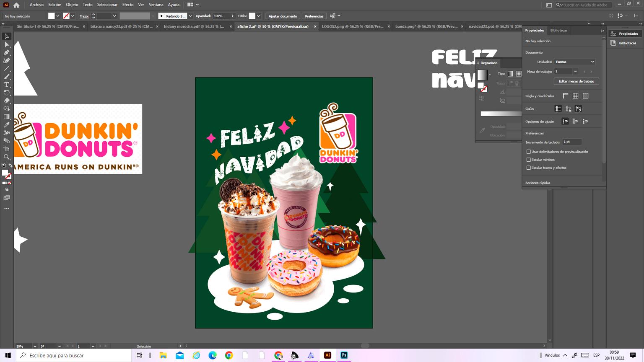Viewport: 644px width, 362px height.
Task: Select the Curvature tool
Action: [7, 60]
